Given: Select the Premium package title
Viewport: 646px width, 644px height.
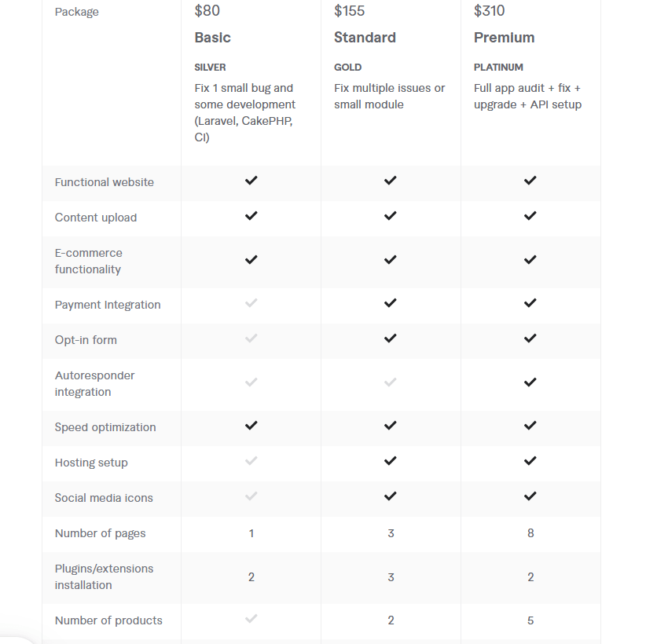Looking at the screenshot, I should coord(504,38).
